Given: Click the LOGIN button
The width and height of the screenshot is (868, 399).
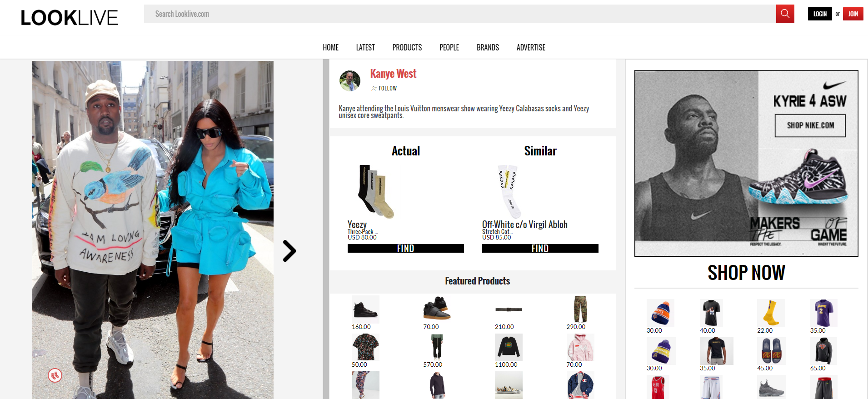Looking at the screenshot, I should 820,14.
